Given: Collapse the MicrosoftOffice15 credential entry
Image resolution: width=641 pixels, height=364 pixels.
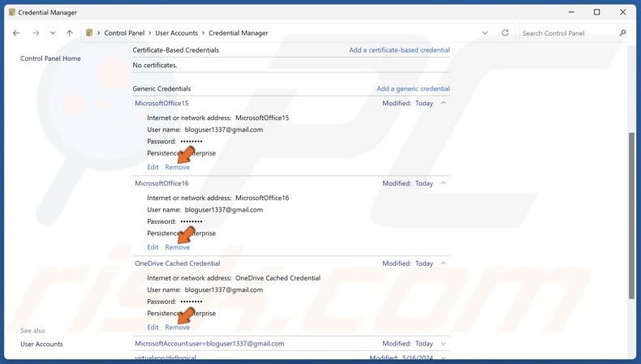Looking at the screenshot, I should coord(444,103).
